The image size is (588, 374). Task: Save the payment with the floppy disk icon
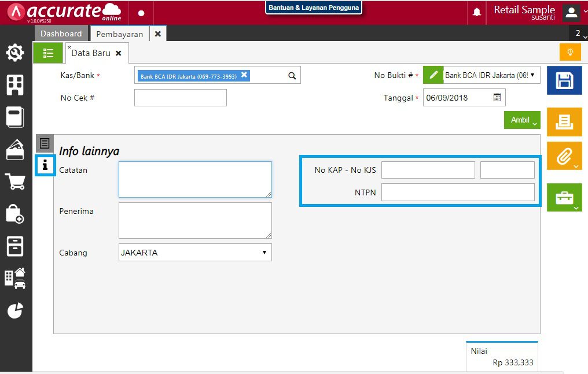pos(564,80)
